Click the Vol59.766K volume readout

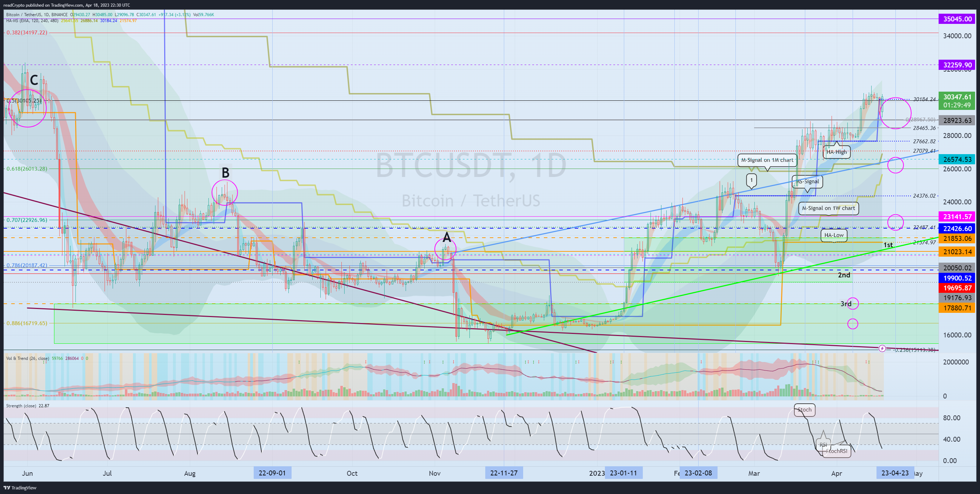point(204,15)
